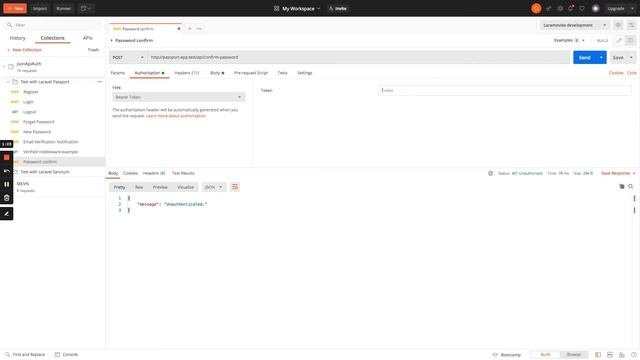Open the Upgrade dropdown arrow
640x360 pixels.
click(x=632, y=8)
